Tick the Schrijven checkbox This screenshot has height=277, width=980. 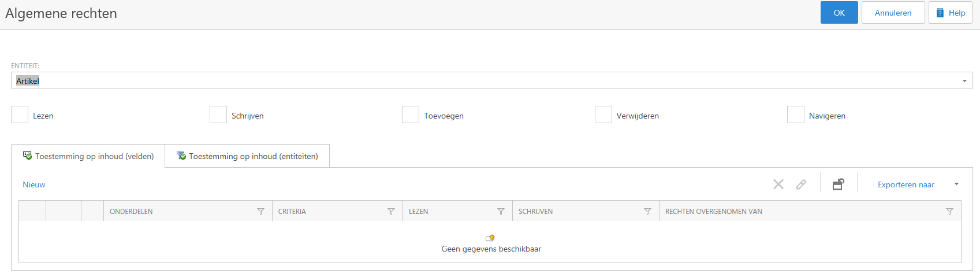click(218, 115)
